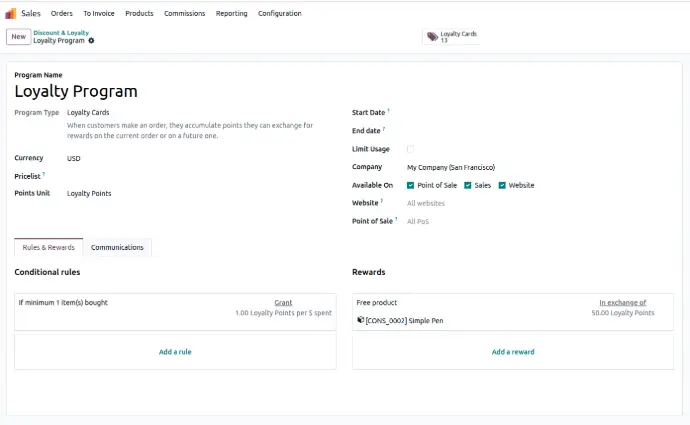
Task: Uncheck the Sales availability checkbox
Action: coord(467,185)
